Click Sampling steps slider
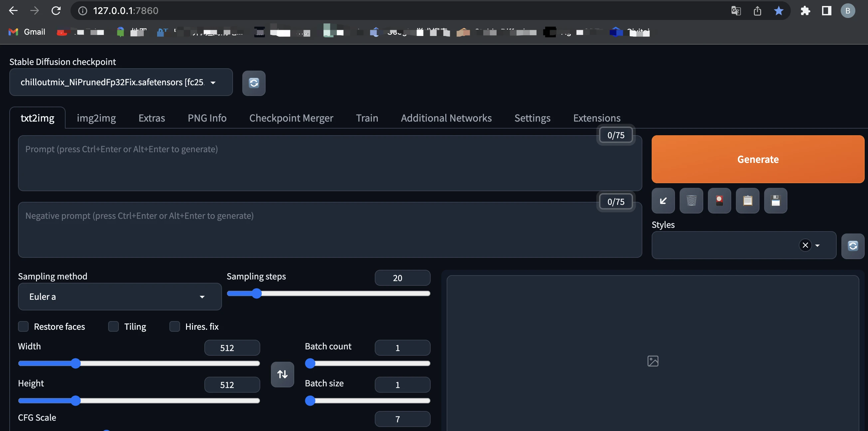The width and height of the screenshot is (868, 431). 328,293
